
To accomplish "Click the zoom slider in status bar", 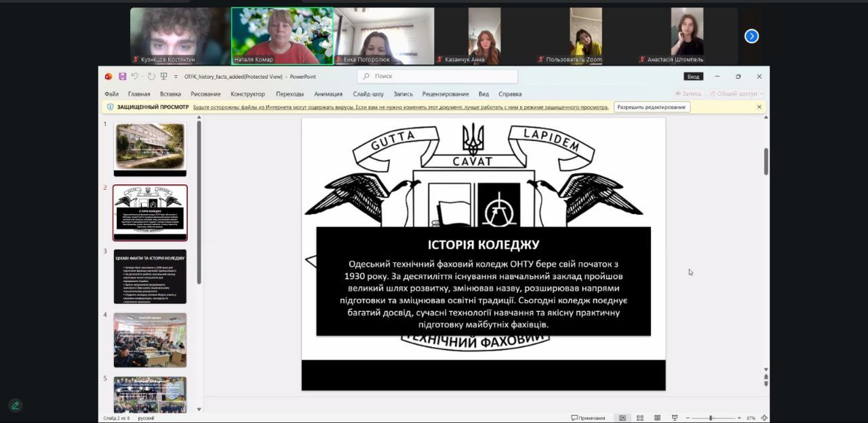I will click(x=711, y=418).
